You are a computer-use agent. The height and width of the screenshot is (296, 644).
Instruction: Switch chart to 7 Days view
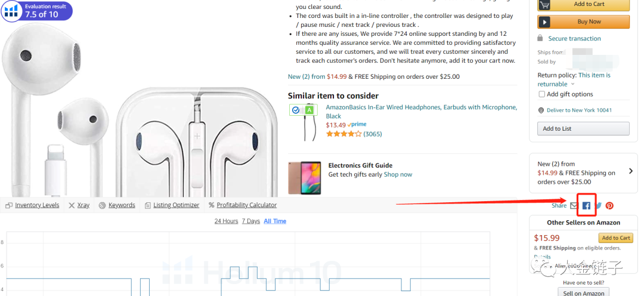251,221
